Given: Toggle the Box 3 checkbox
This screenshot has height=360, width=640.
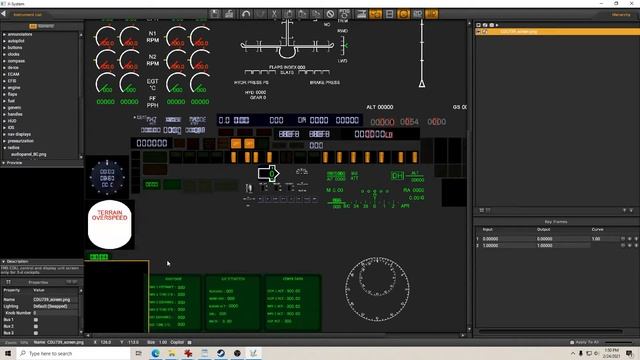Looking at the screenshot, I should point(36,333).
